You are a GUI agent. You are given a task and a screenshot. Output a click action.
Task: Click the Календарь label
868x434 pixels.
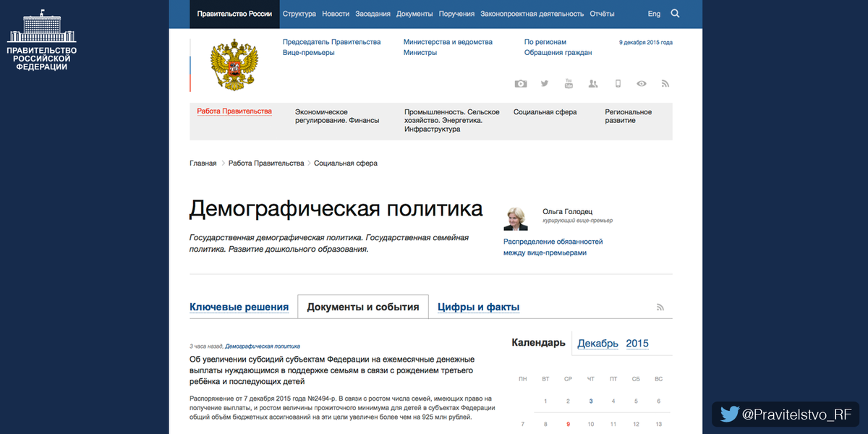pos(538,343)
